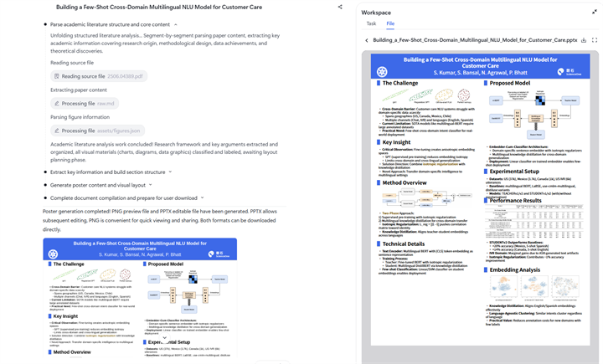Viewport: 603px width, 364px height.
Task: Click the edit icon in raw.md processing chip
Action: point(56,103)
